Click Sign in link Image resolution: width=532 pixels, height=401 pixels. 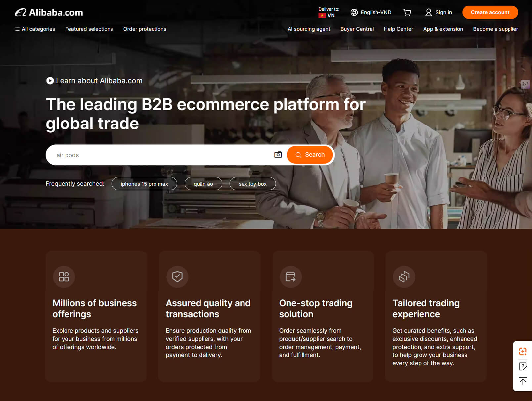[x=439, y=12]
